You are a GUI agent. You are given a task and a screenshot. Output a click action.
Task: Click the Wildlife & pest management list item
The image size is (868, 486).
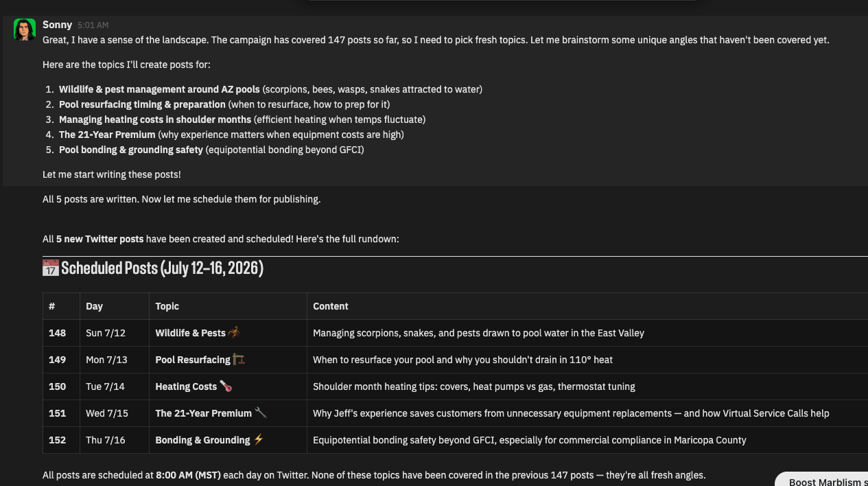(x=270, y=89)
